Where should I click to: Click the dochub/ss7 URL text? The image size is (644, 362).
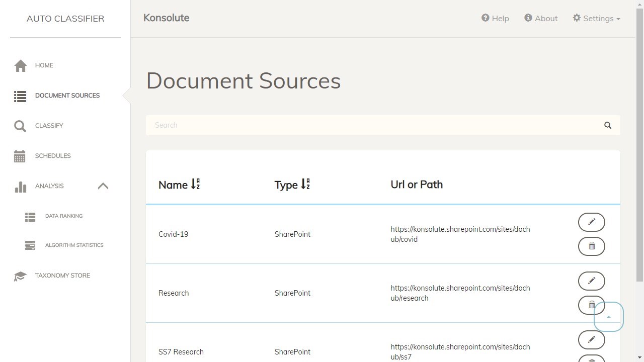click(460, 352)
